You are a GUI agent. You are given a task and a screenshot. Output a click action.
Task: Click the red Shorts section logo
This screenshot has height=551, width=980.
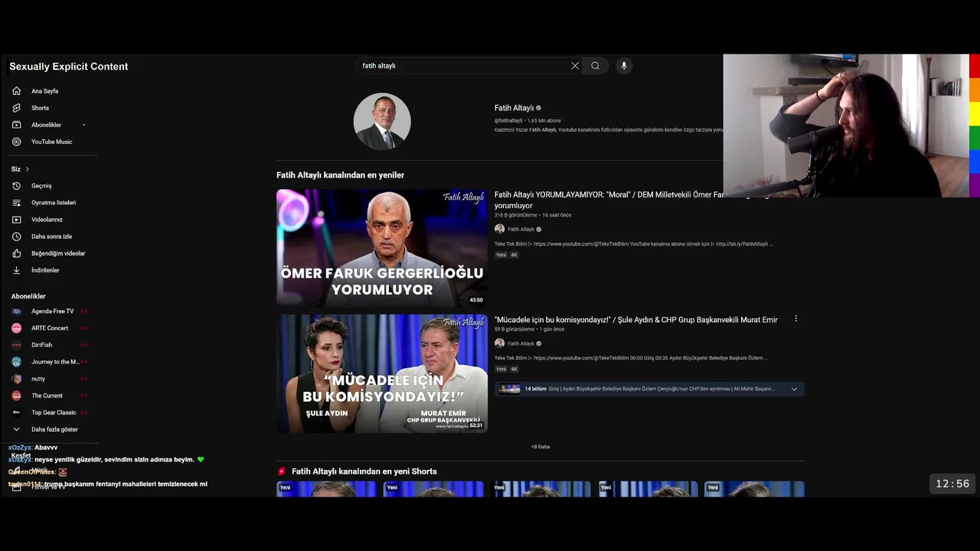(282, 471)
